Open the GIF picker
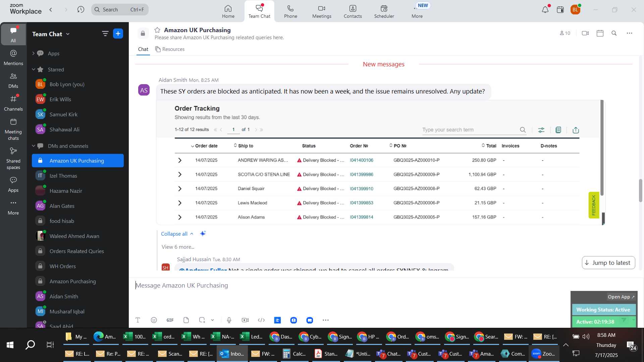644x362 pixels. point(170,320)
